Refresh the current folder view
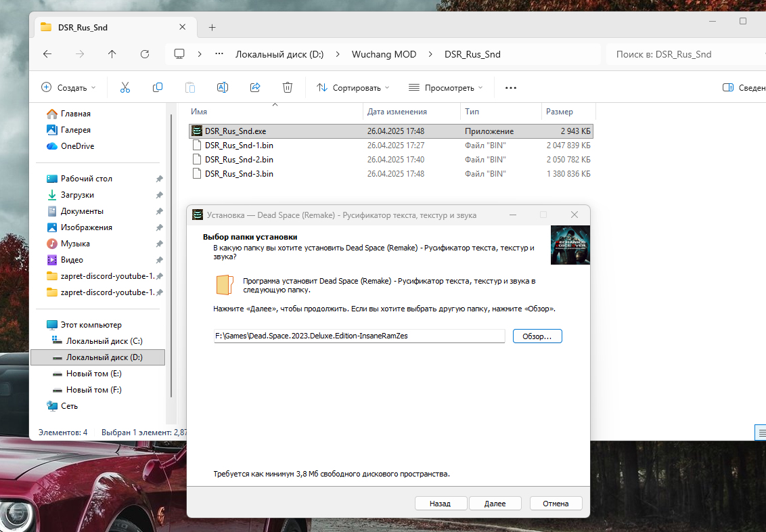 pos(144,54)
